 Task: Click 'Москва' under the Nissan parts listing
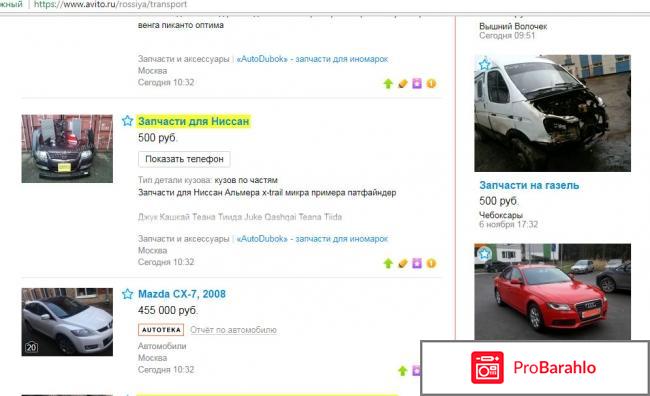[153, 250]
